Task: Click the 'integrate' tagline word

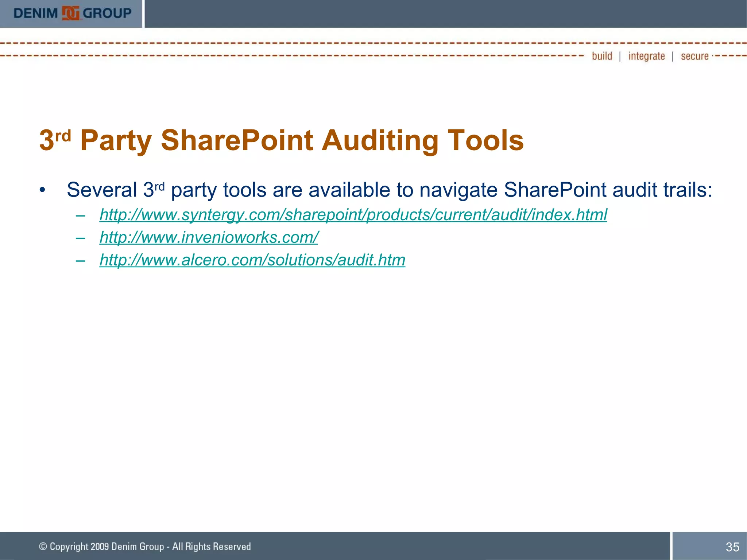Action: click(646, 56)
